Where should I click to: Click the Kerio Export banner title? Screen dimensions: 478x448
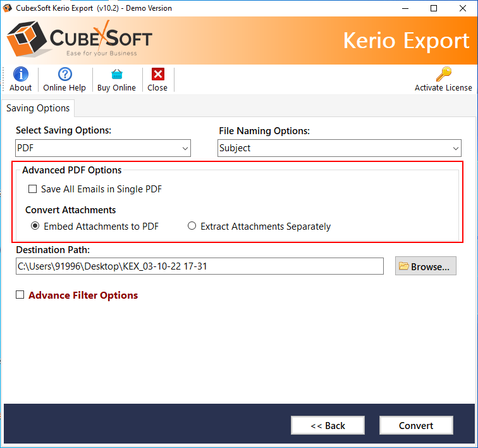tap(406, 40)
